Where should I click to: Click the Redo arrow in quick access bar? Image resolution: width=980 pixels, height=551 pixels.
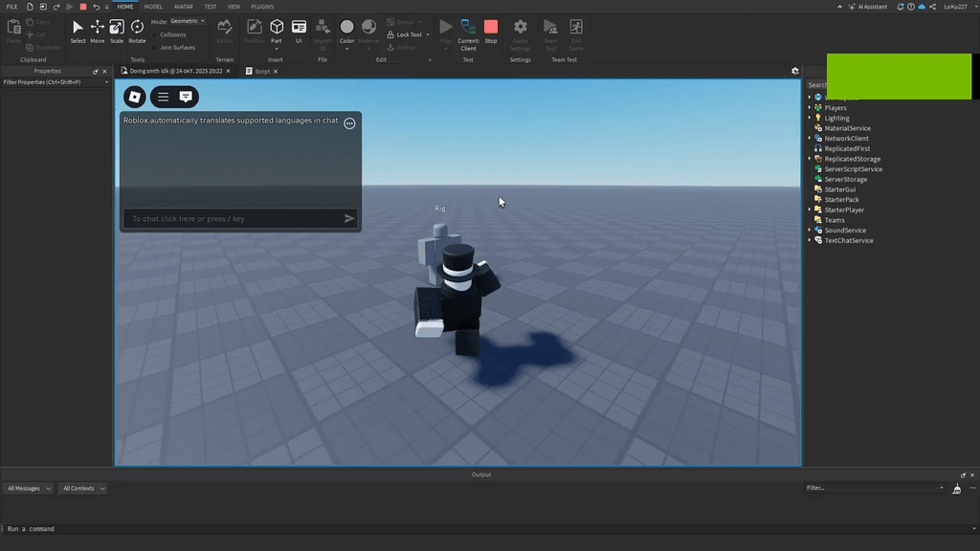[x=56, y=7]
